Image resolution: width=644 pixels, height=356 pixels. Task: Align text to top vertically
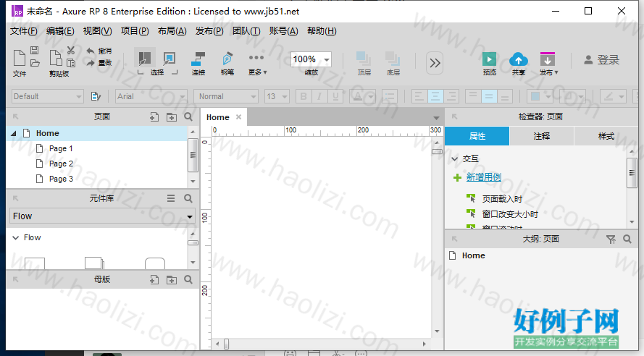tap(473, 96)
